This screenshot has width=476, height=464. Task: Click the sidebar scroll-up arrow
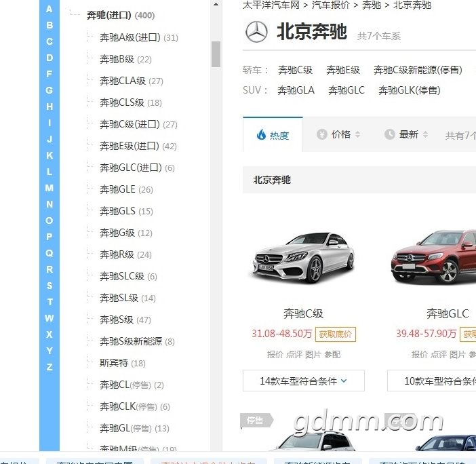[216, 4]
